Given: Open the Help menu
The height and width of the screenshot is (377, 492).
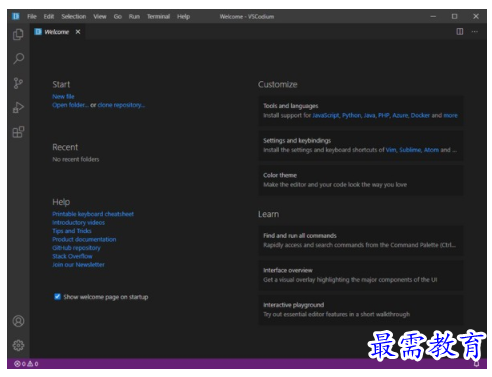Looking at the screenshot, I should click(183, 16).
